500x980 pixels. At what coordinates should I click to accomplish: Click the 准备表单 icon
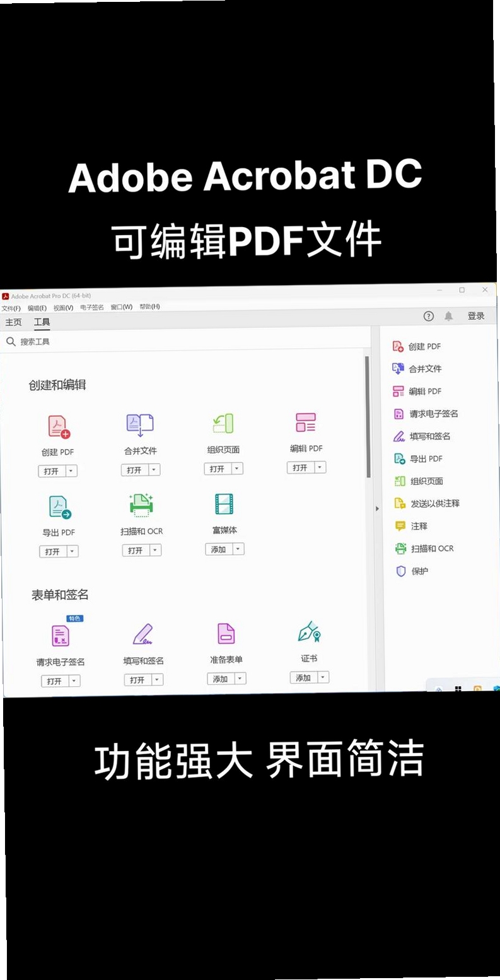226,633
